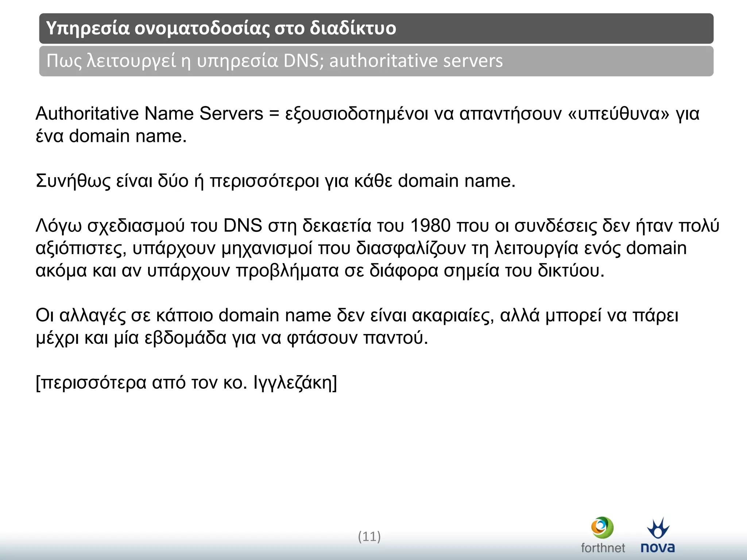Click the paragraph starting "Λόγω σχεδιασμού του DNS"
The image size is (747, 560).
[377, 248]
